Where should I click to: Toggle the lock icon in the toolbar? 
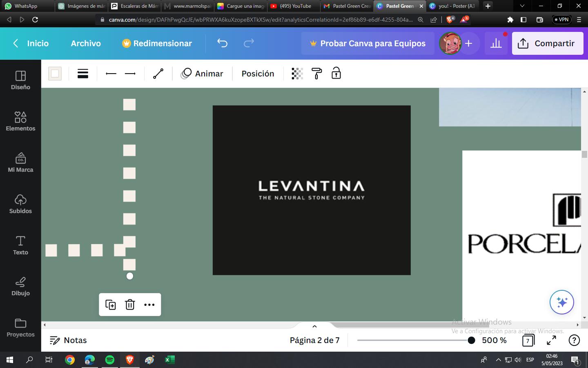336,73
